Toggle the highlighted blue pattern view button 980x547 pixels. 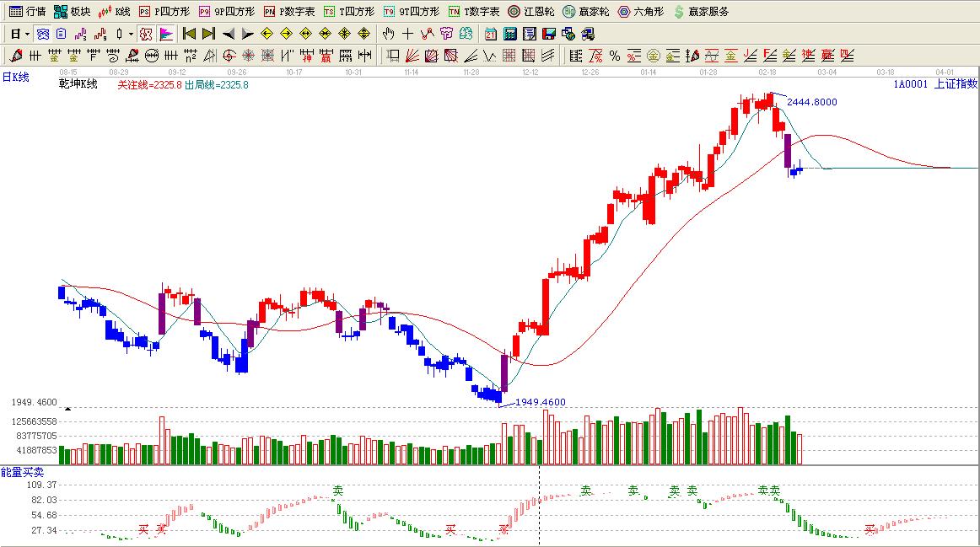(x=42, y=34)
